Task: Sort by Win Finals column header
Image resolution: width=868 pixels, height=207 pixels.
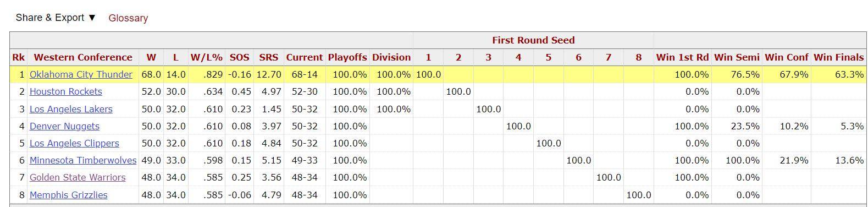Action: tap(838, 57)
